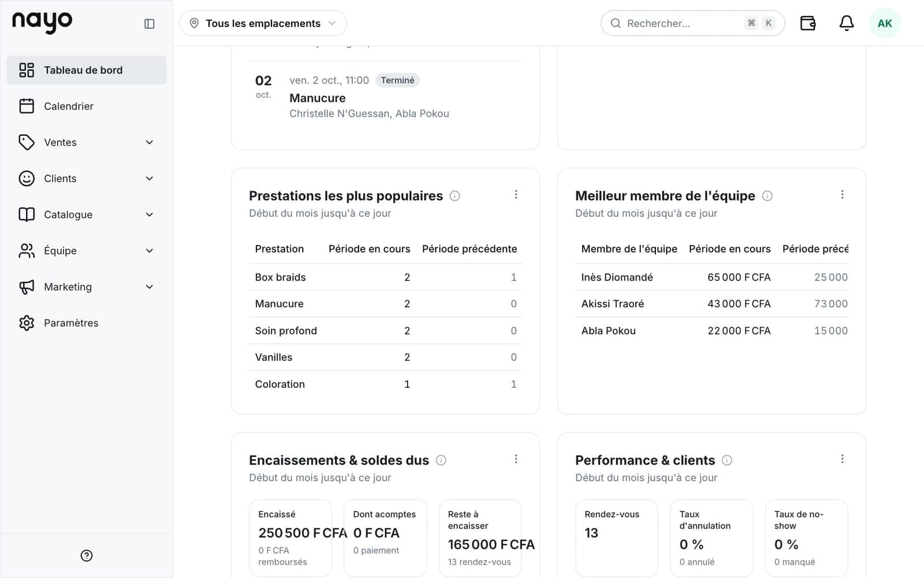This screenshot has height=578, width=924.
Task: Open options menu of Meilleur membre de l'équipe
Action: 843,195
